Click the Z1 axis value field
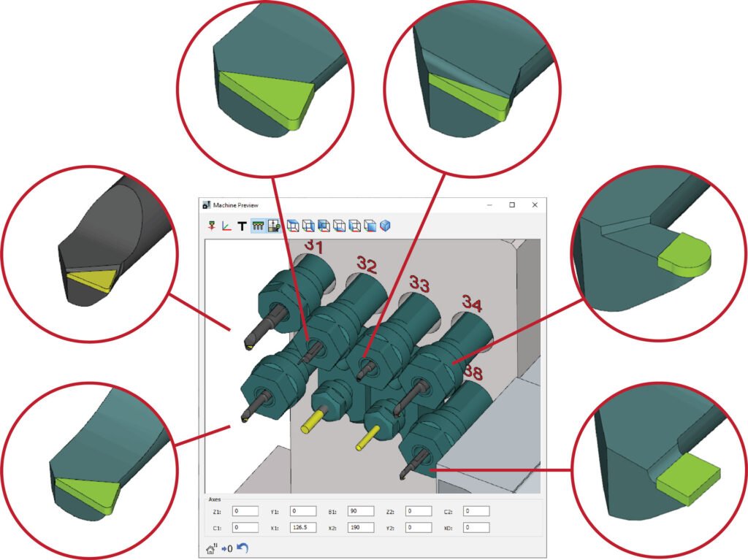 [246, 511]
